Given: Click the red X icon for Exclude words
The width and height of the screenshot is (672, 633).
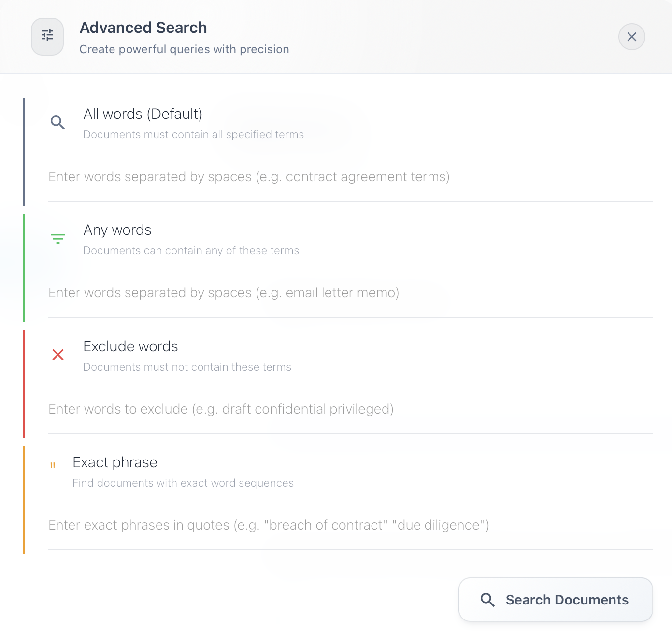Looking at the screenshot, I should click(x=57, y=354).
